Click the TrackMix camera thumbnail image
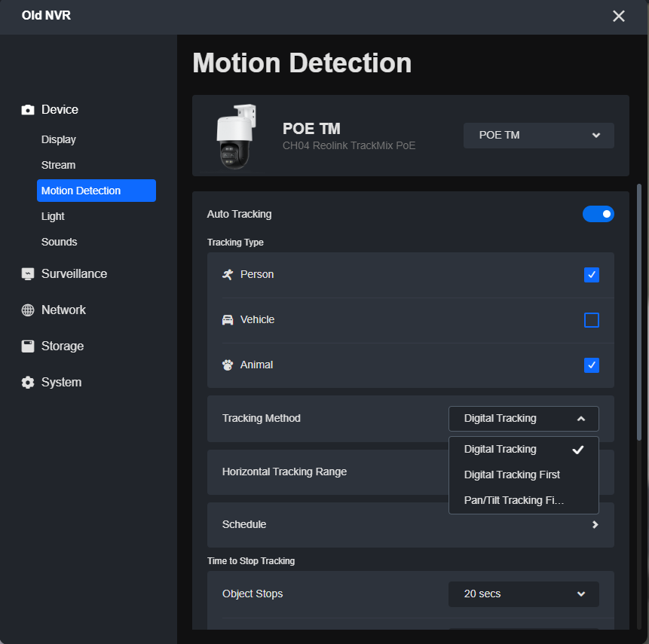The image size is (649, 644). pyautogui.click(x=235, y=137)
